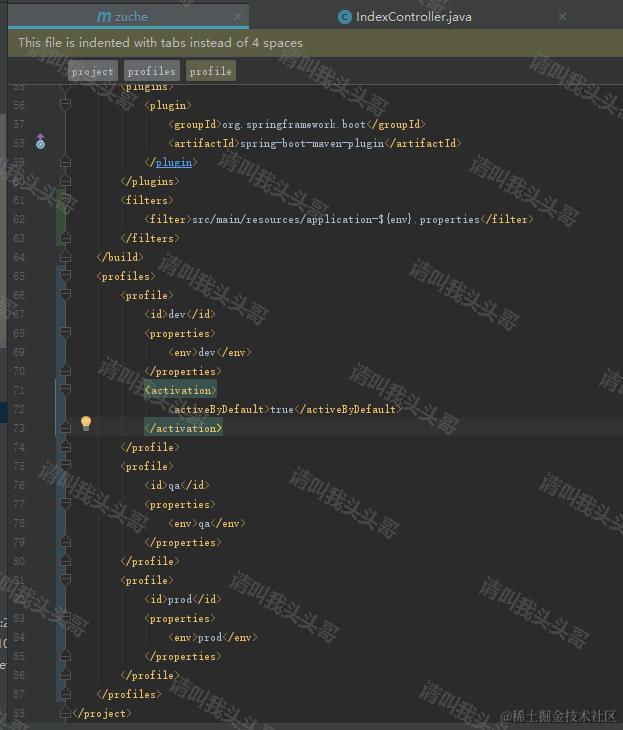Collapse the plugin tag on line 56
Image resolution: width=623 pixels, height=730 pixels.
coord(65,105)
